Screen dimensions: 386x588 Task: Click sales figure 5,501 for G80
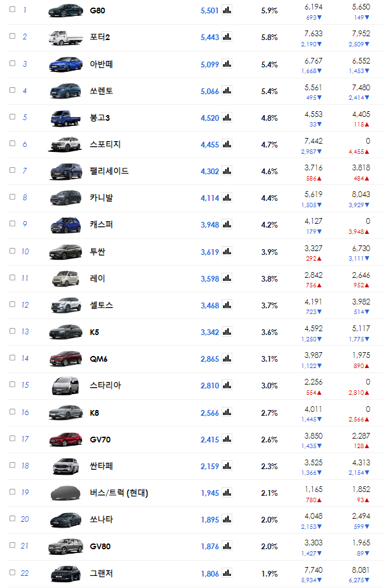(210, 11)
